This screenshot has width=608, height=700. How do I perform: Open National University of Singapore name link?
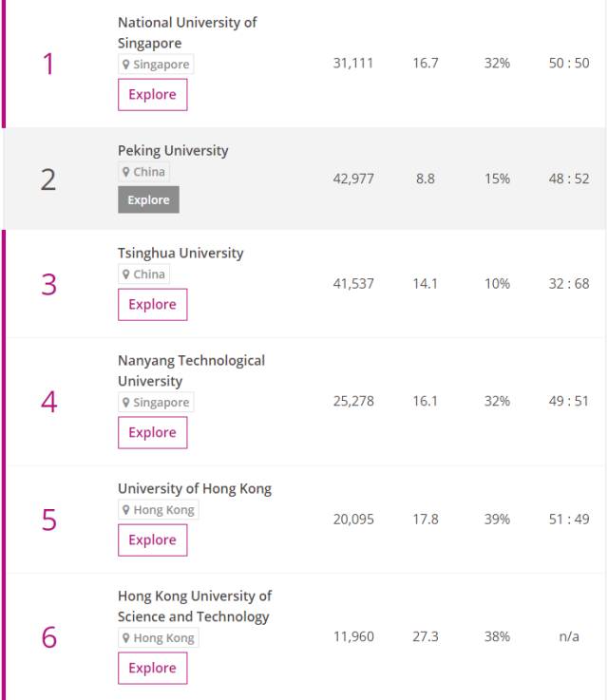[x=187, y=32]
